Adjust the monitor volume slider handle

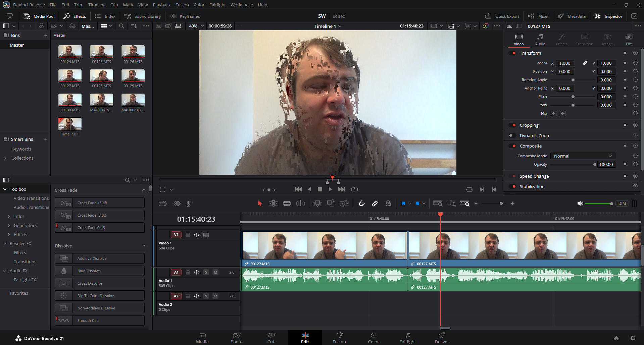coord(611,204)
